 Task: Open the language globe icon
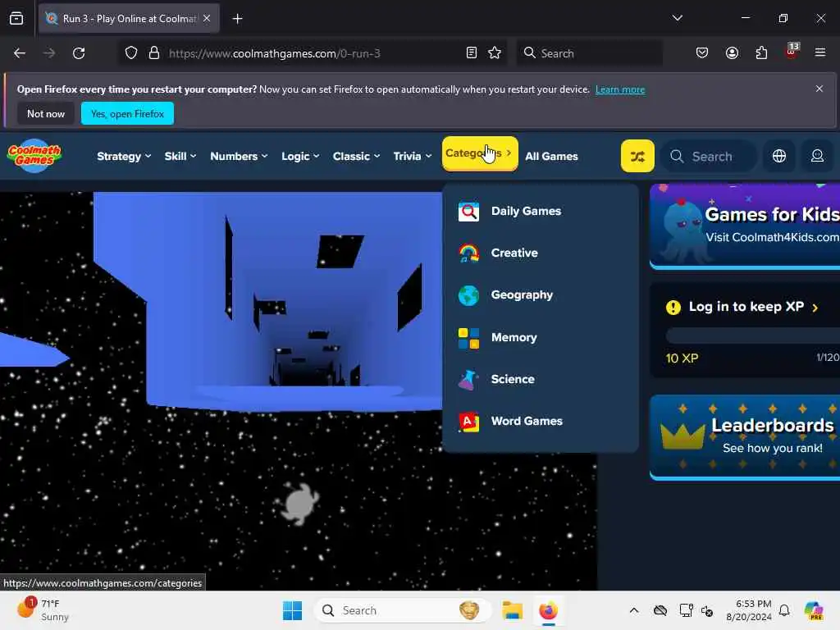pos(779,156)
